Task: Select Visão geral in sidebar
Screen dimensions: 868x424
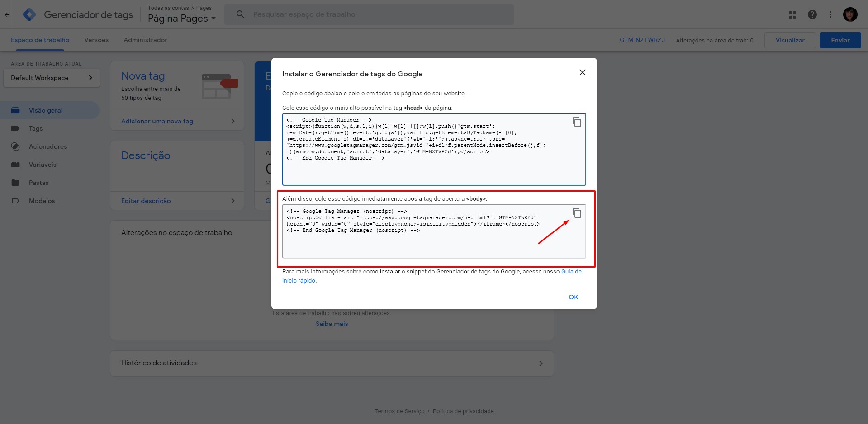Action: (50, 110)
